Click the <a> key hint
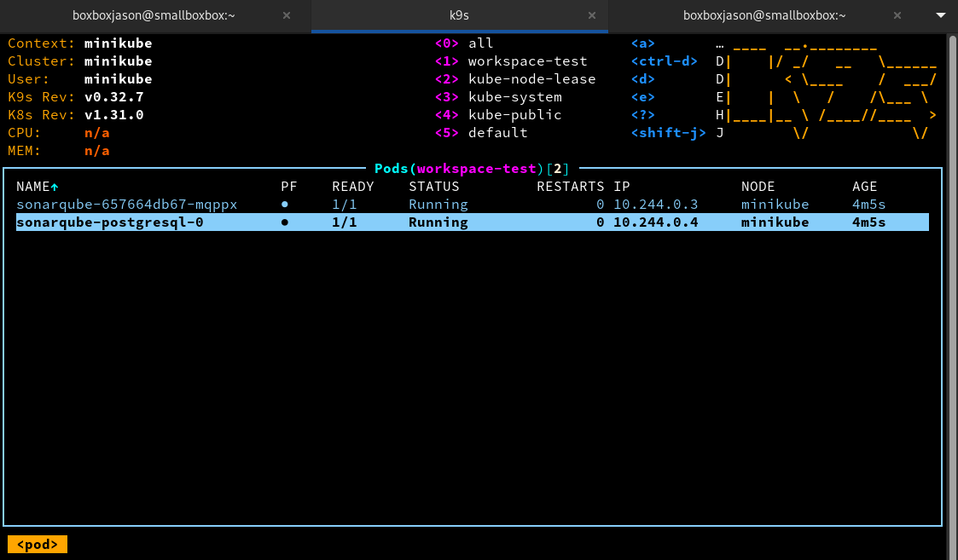The height and width of the screenshot is (560, 958). [642, 43]
